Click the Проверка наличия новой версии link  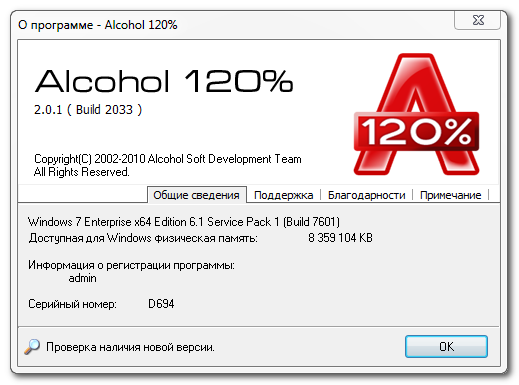[x=130, y=347]
